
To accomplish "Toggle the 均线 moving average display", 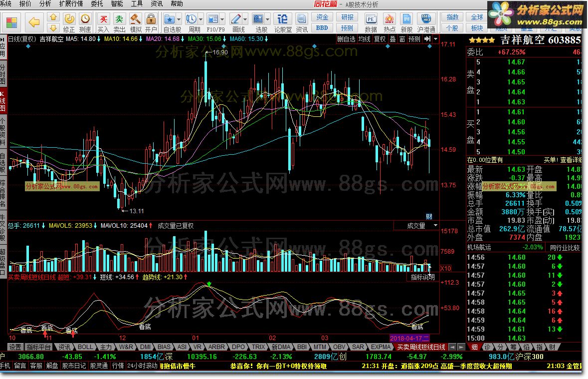I will (x=364, y=39).
